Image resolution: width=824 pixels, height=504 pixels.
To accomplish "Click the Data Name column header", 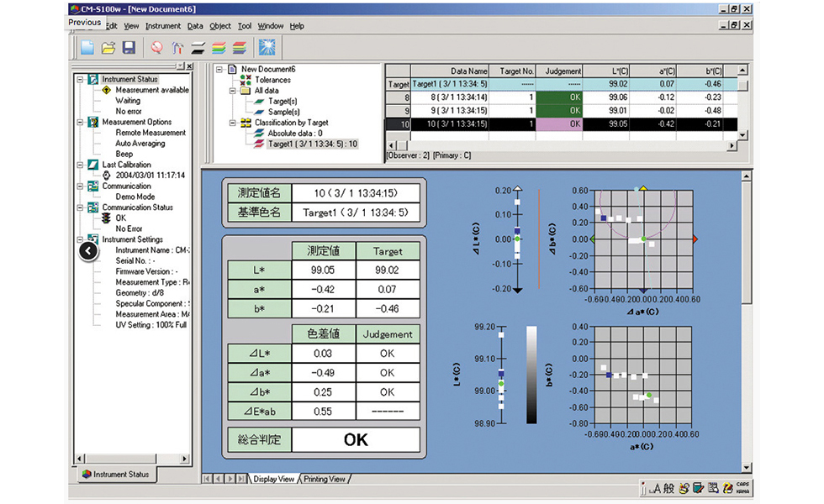I will pos(450,71).
